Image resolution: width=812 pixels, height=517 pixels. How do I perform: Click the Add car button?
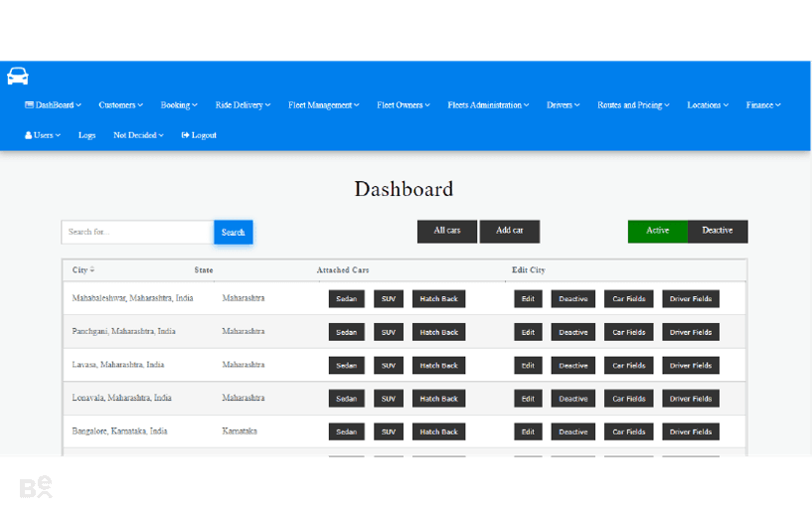[x=510, y=231]
